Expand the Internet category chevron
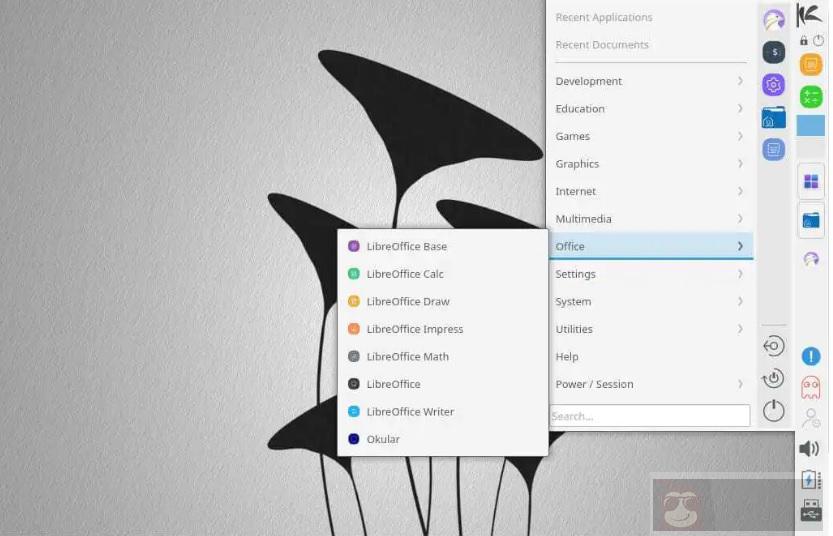Image resolution: width=833 pixels, height=536 pixels. 740,191
